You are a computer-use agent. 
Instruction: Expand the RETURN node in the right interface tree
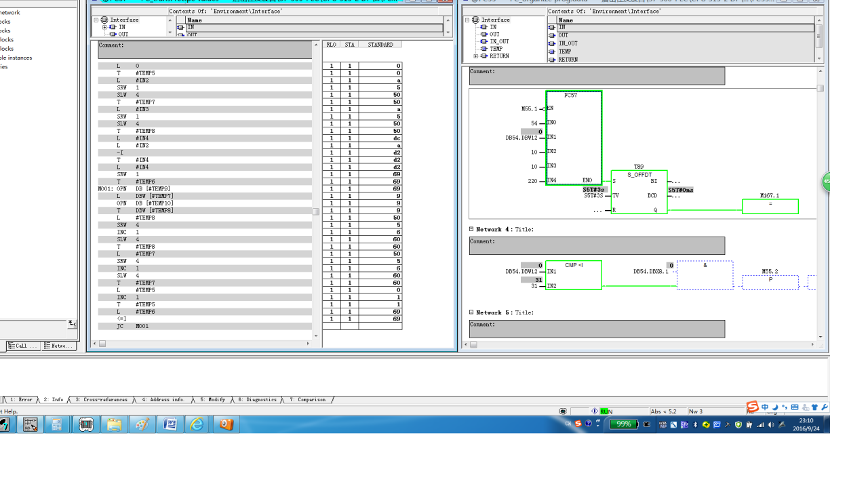[475, 56]
